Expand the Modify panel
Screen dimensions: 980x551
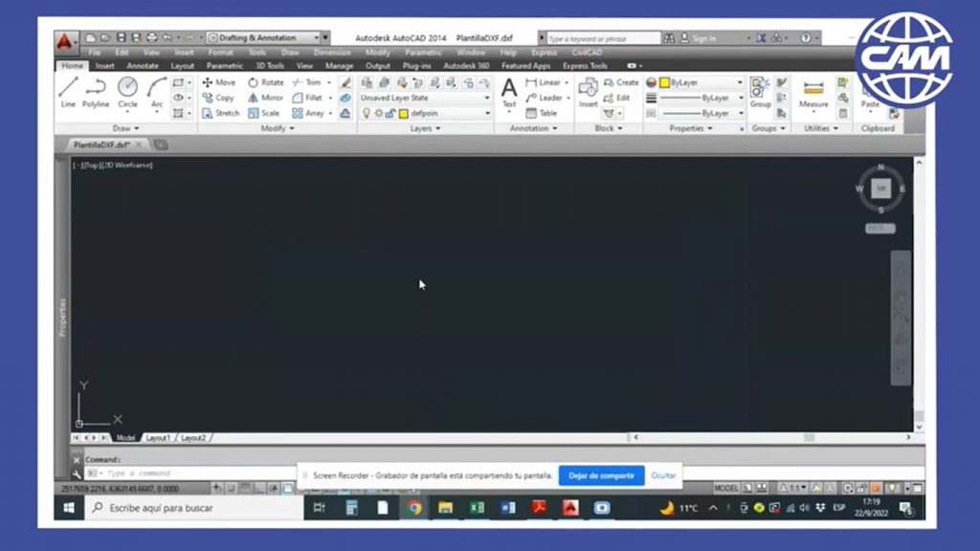[x=277, y=129]
